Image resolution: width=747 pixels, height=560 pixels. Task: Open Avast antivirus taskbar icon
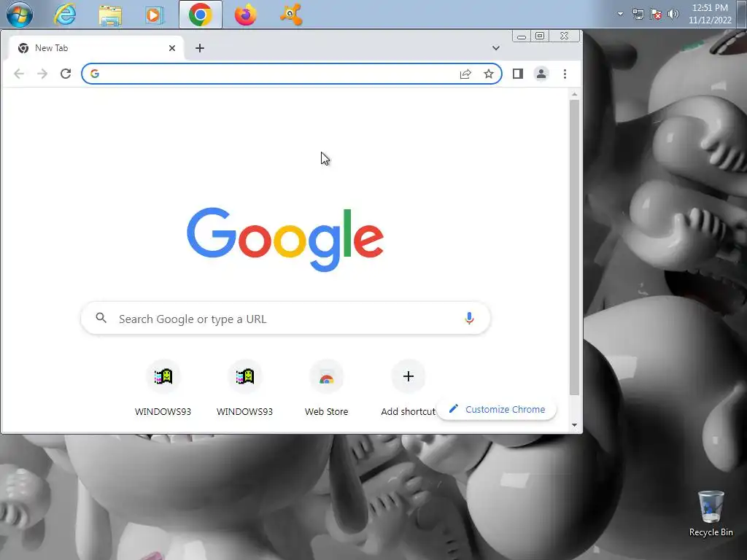290,15
